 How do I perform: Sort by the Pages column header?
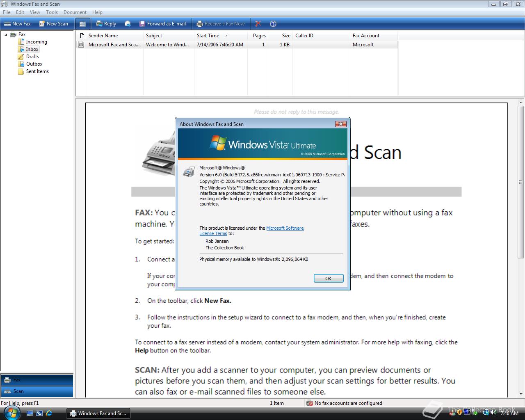click(x=258, y=36)
